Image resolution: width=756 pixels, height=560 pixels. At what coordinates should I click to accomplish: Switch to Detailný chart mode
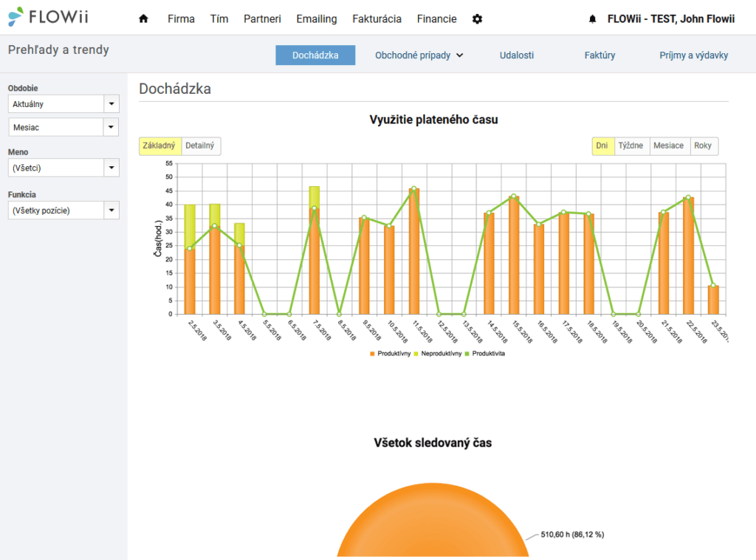click(200, 146)
